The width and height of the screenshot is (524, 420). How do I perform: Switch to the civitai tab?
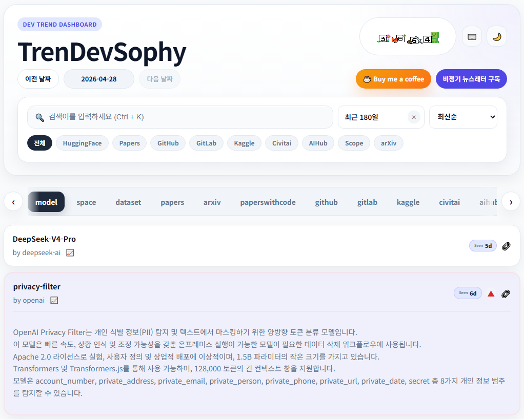click(450, 202)
